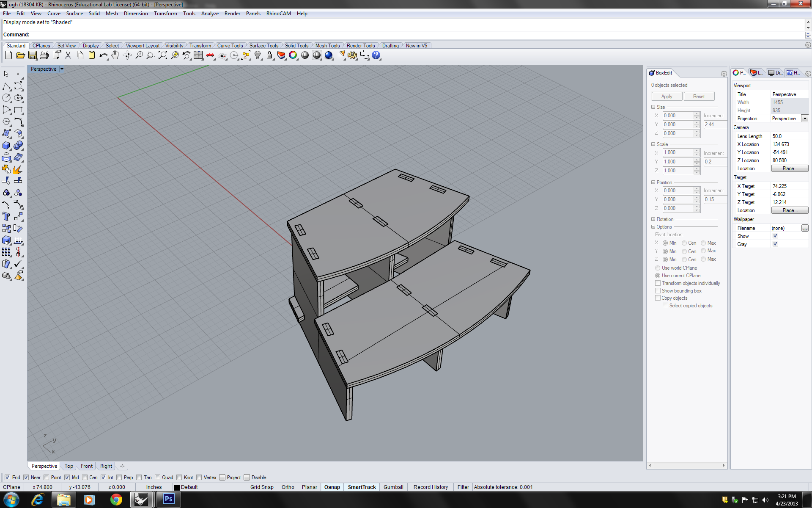Click the New file icon
The height and width of the screenshot is (508, 812).
coord(8,55)
